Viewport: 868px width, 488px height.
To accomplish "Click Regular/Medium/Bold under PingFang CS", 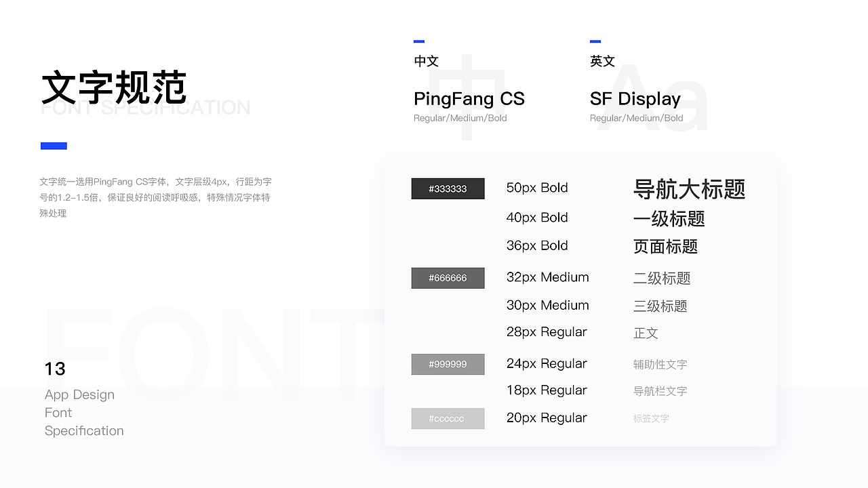I will [460, 118].
